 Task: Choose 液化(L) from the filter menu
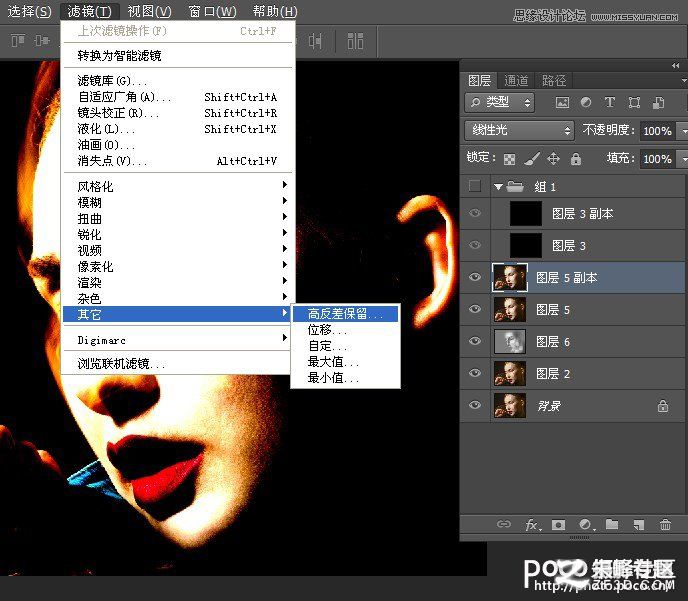178,129
